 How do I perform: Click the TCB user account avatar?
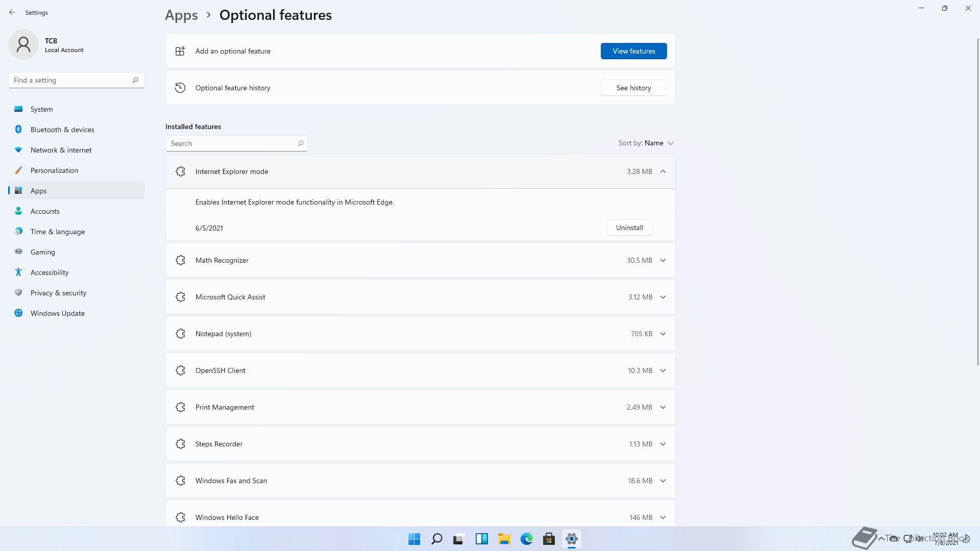click(x=23, y=44)
